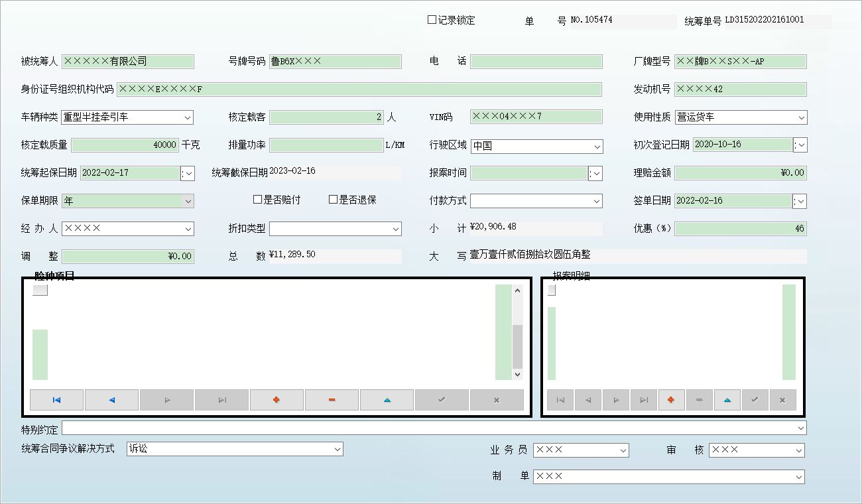This screenshot has height=504, width=862.
Task: Click the 被统筹人 input field
Action: tap(128, 62)
